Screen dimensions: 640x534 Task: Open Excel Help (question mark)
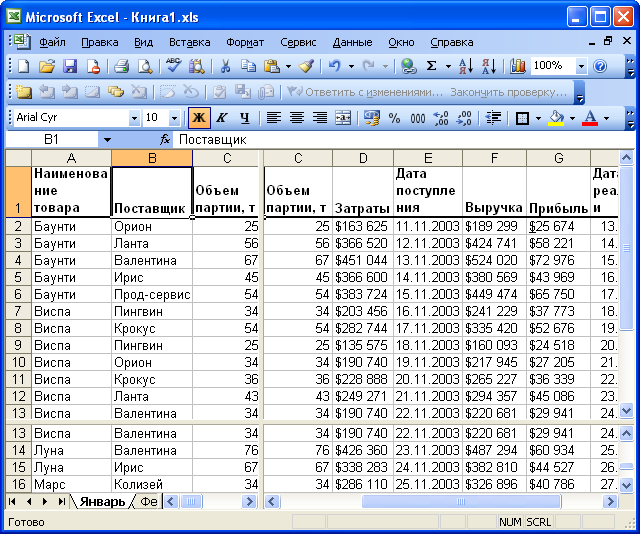click(600, 66)
